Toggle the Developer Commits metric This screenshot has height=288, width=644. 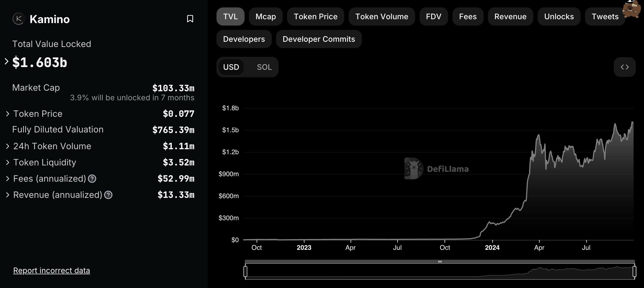(x=319, y=39)
